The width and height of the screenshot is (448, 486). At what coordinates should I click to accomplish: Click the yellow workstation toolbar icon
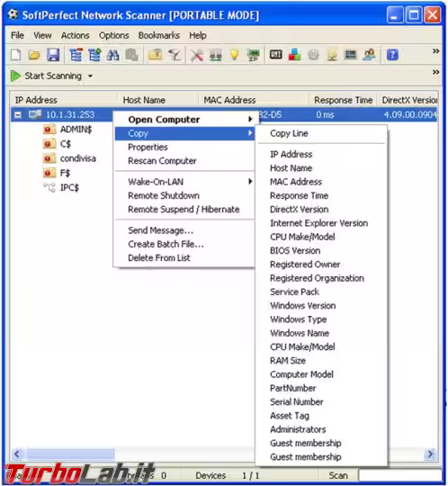(332, 55)
